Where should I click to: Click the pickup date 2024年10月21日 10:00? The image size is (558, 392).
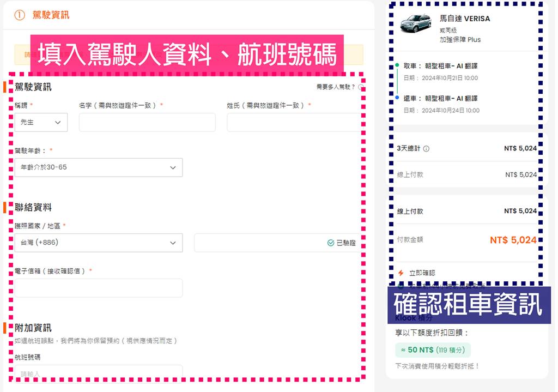[x=450, y=78]
